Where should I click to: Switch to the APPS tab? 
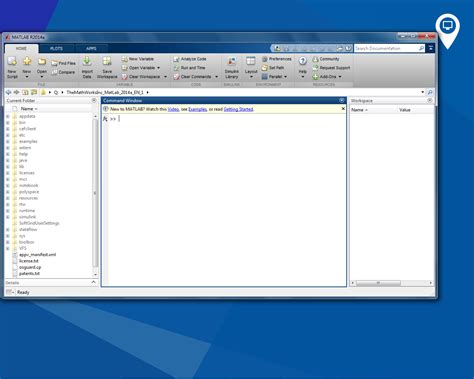(91, 48)
